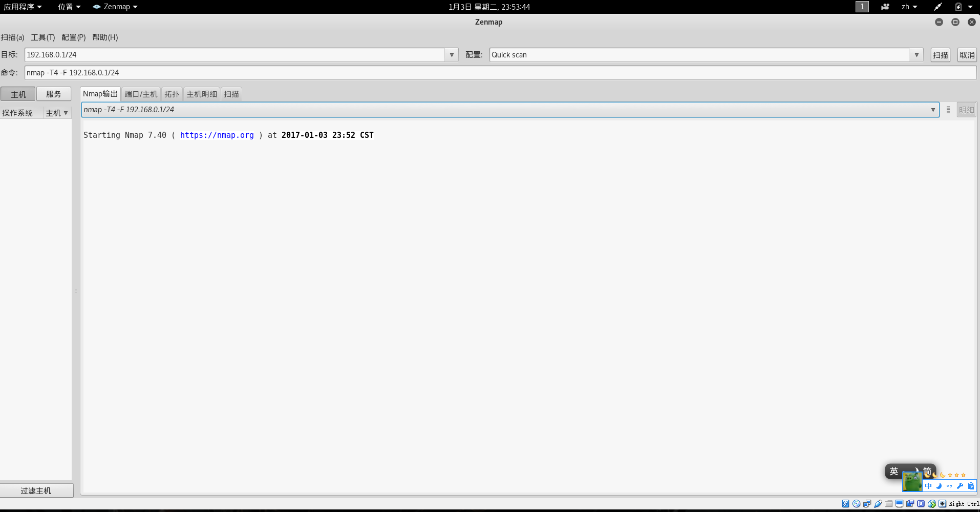Switch to the 扫描 scans tab
980x512 pixels.
[x=231, y=94]
